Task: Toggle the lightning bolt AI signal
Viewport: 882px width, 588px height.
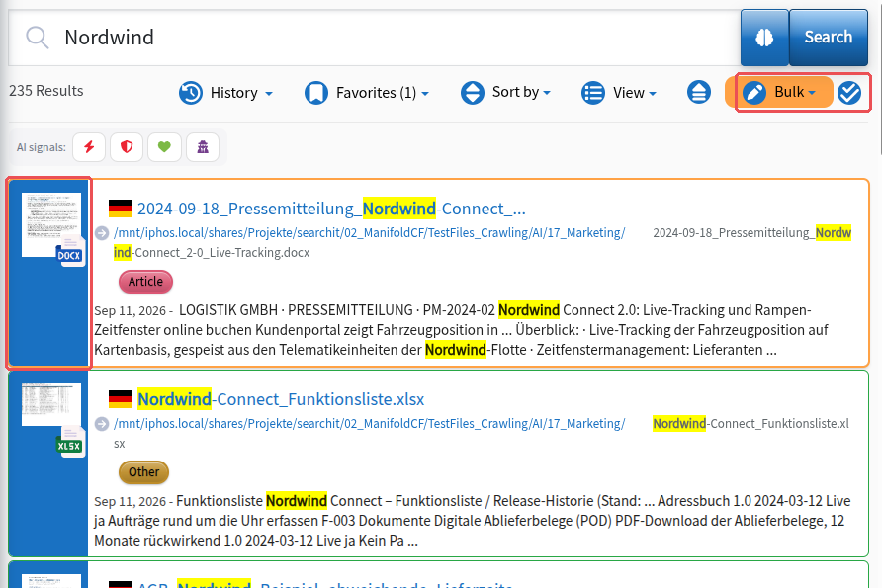Action: click(89, 147)
